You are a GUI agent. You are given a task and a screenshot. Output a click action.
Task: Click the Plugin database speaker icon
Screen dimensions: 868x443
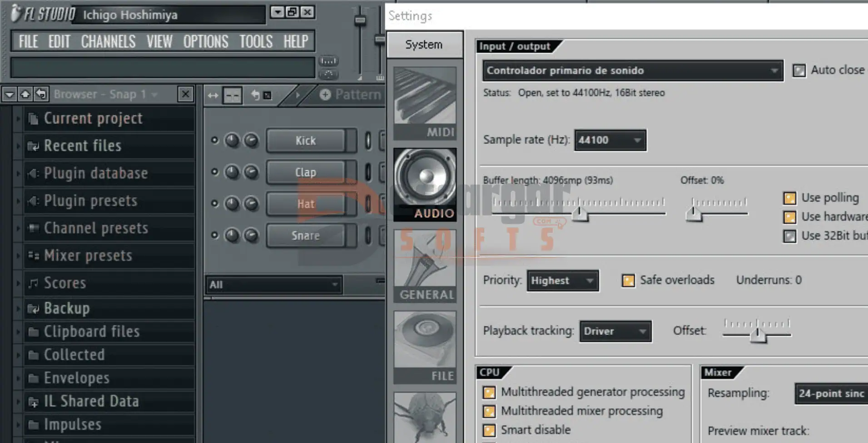tap(33, 173)
